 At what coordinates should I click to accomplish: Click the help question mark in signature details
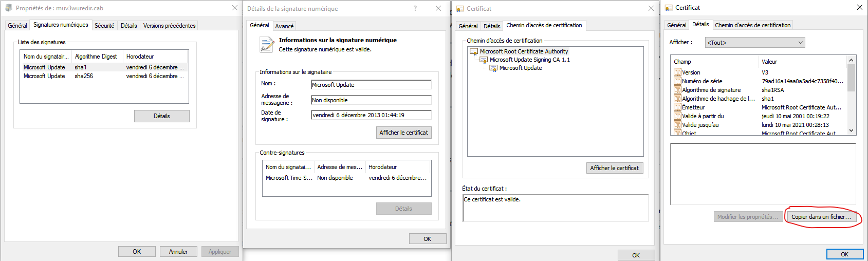(415, 8)
